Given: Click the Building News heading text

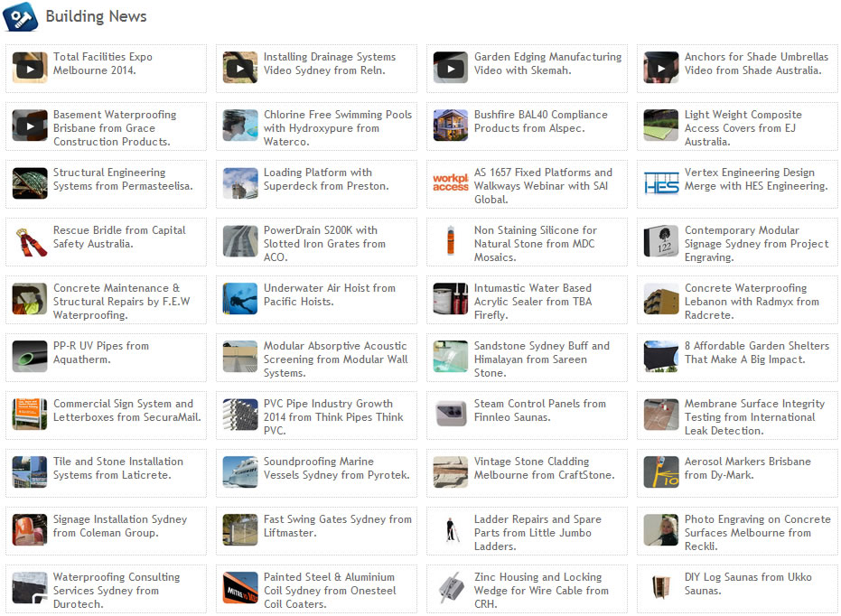Looking at the screenshot, I should (x=96, y=16).
